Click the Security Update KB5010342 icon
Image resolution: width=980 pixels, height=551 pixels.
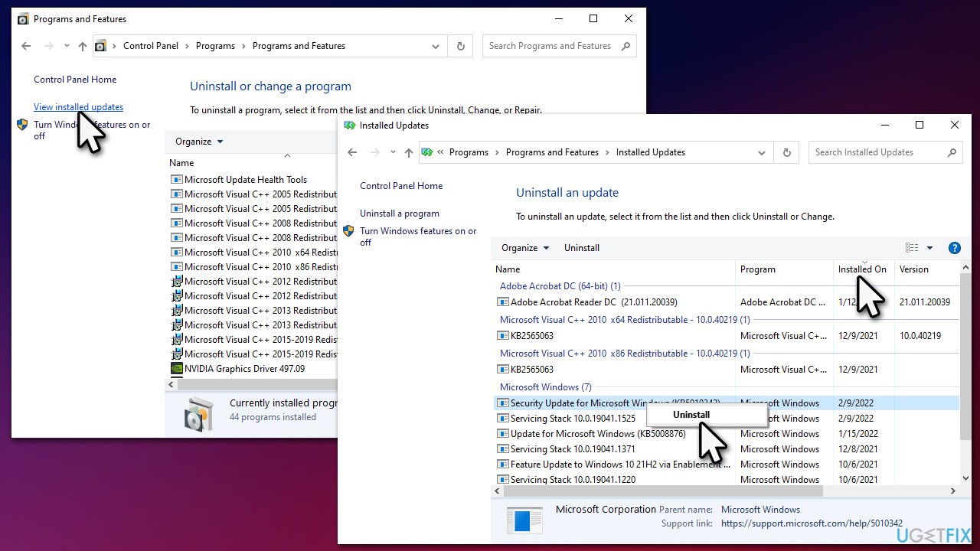point(504,403)
